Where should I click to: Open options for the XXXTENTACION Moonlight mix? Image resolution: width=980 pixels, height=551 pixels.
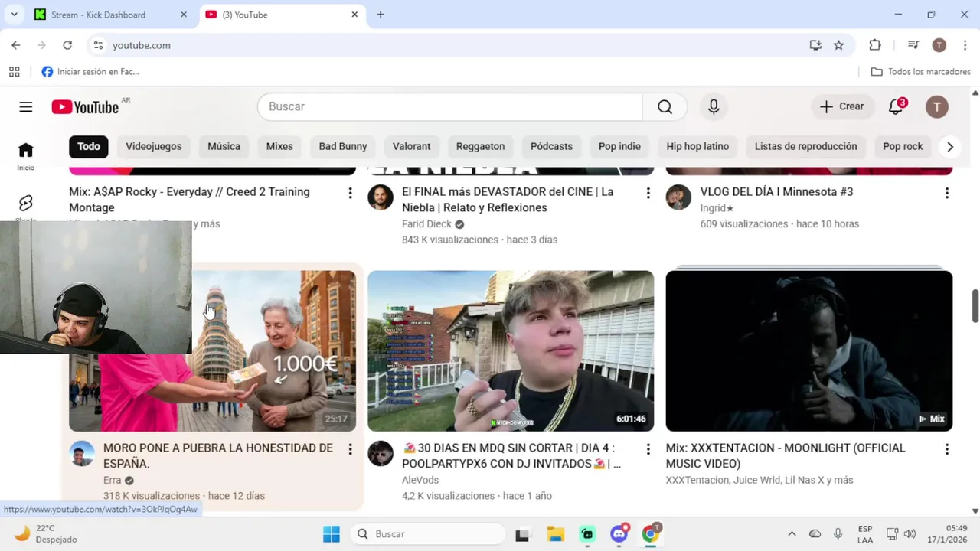click(x=946, y=448)
